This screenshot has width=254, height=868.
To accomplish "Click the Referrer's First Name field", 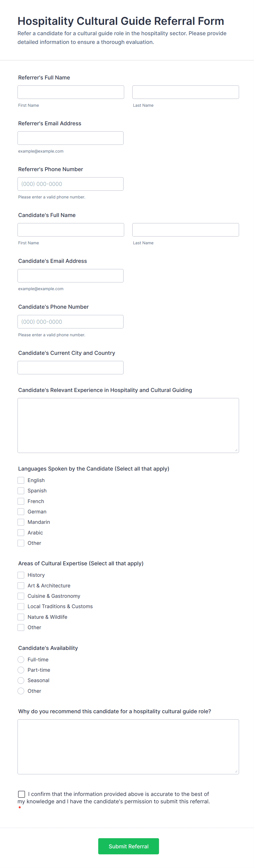I will click(x=71, y=92).
